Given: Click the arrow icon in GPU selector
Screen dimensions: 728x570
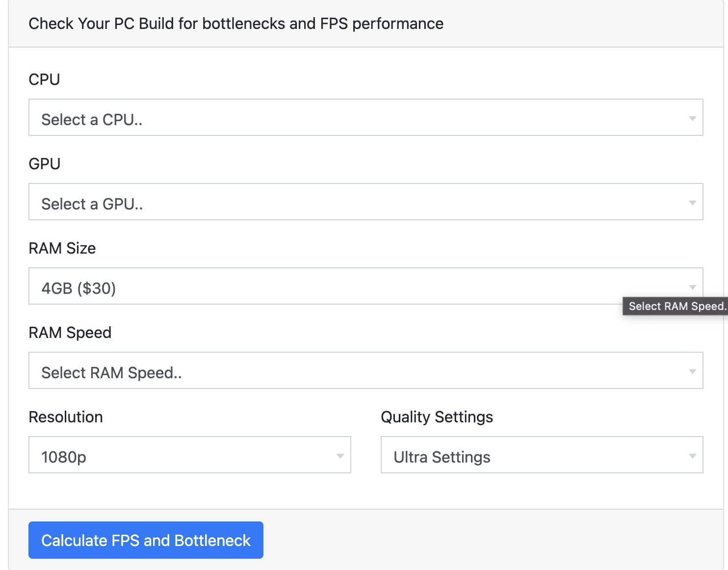Looking at the screenshot, I should pyautogui.click(x=692, y=203).
